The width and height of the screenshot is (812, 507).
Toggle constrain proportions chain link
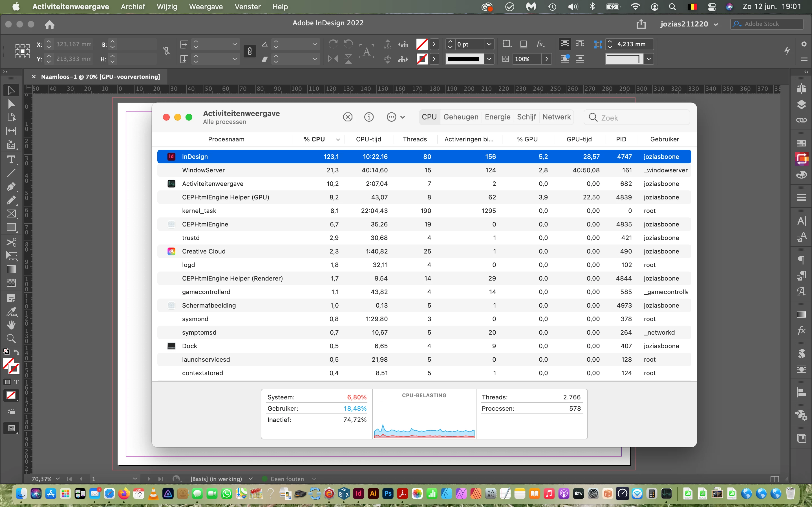click(249, 51)
